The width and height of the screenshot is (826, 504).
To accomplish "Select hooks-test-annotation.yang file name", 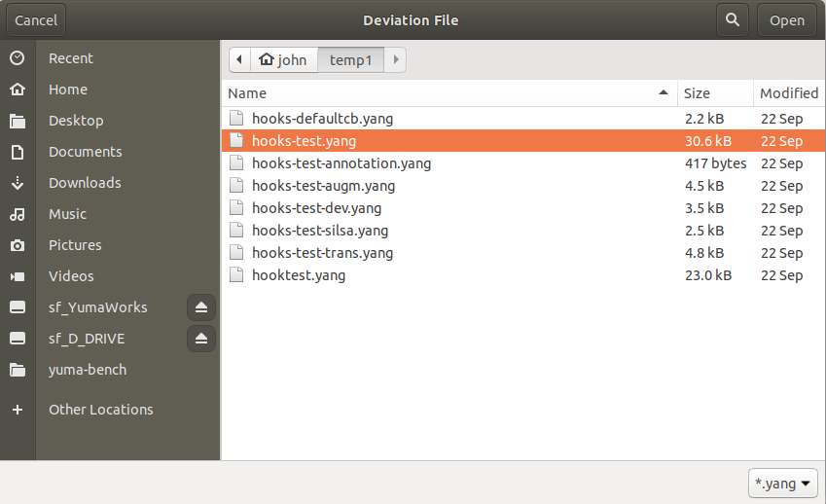I will point(341,163).
